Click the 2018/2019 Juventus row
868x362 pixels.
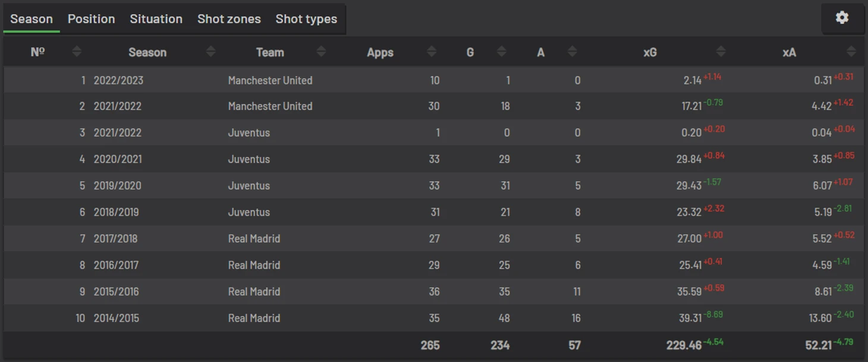tap(434, 212)
